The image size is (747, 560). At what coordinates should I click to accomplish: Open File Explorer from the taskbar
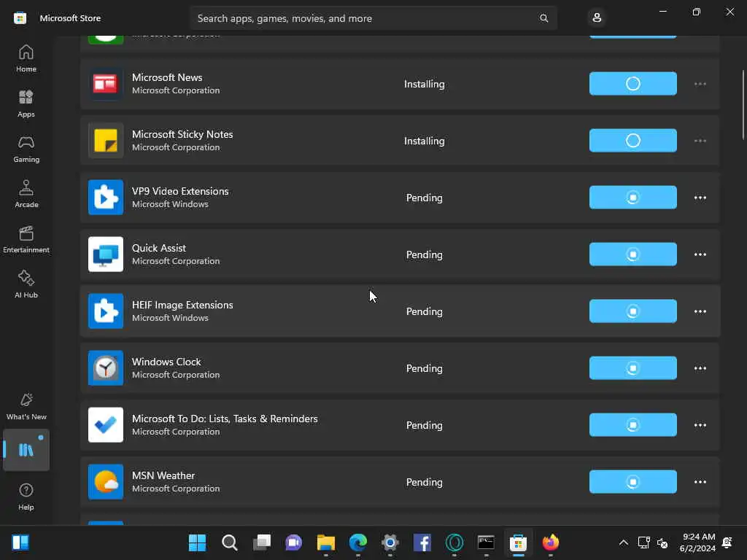click(326, 542)
